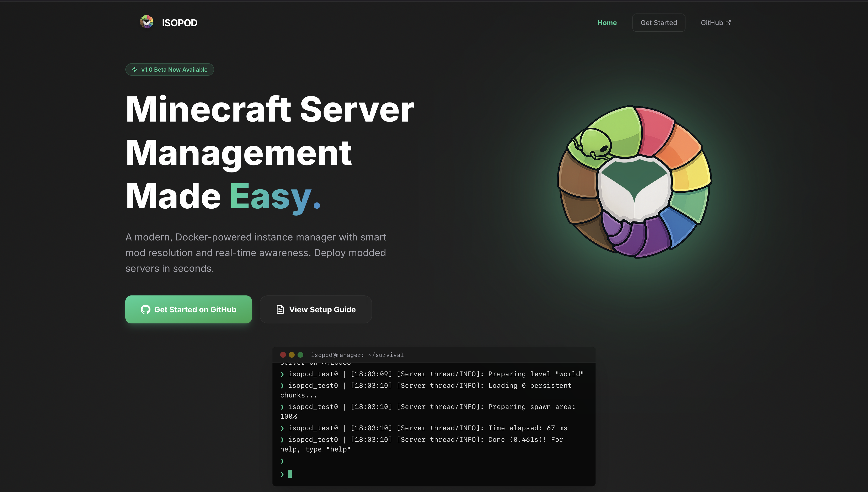Open the View Setup Guide button

315,309
